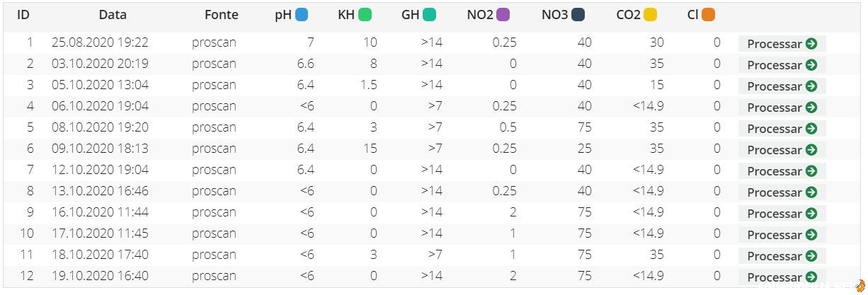
Task: Click the ID column header
Action: coord(23,14)
